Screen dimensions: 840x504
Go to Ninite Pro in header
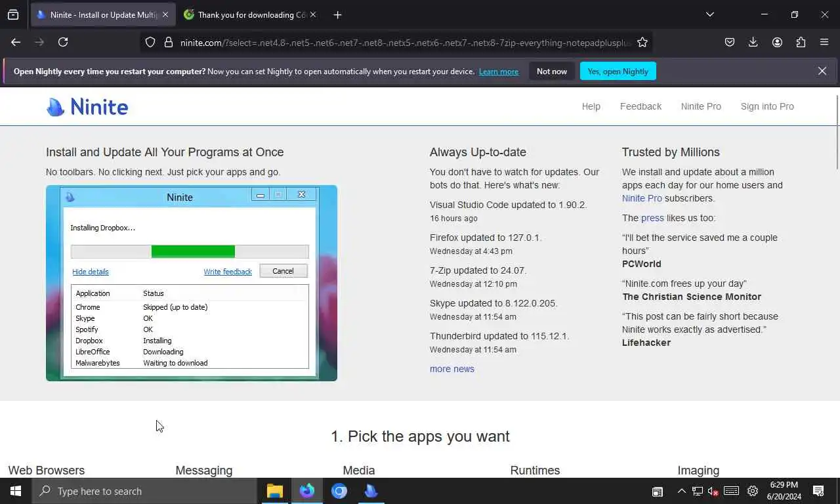coord(701,106)
